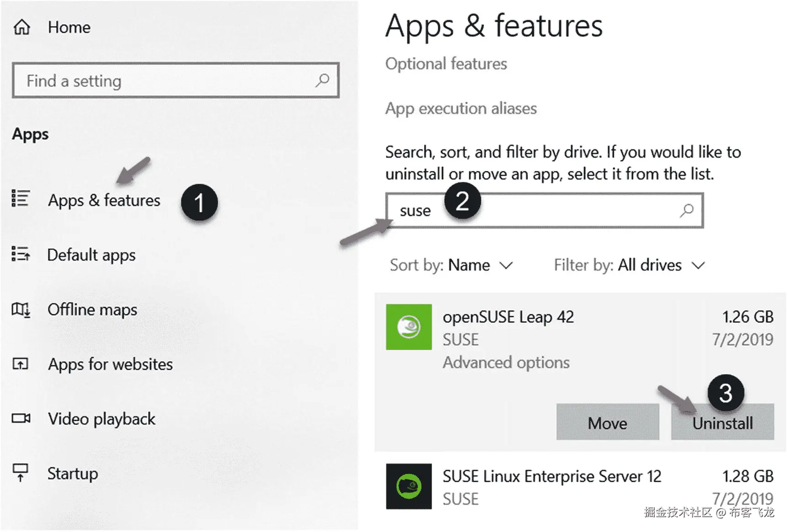Click the Apps for websites icon
This screenshot has height=532, width=788.
pyautogui.click(x=20, y=364)
